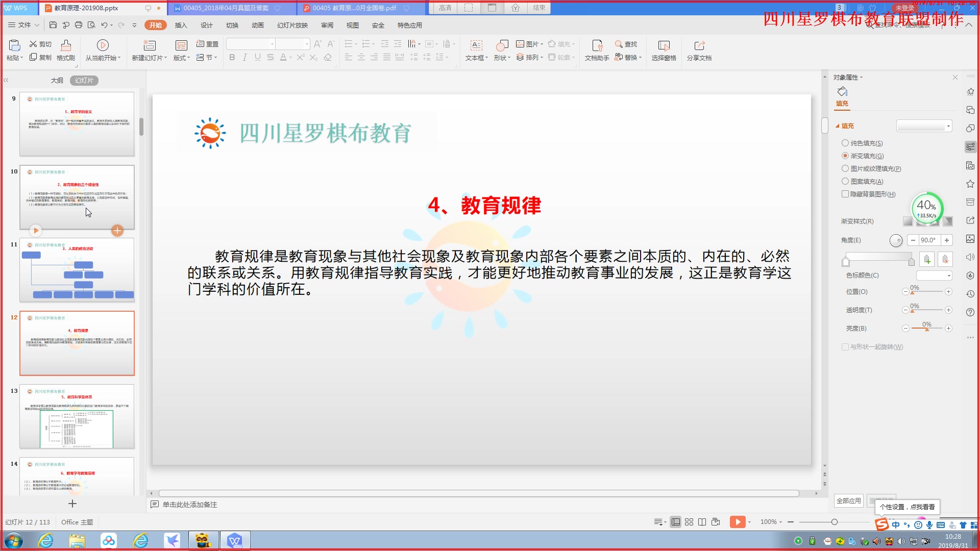Open the Animations (动画) ribbon tab

coord(258,25)
